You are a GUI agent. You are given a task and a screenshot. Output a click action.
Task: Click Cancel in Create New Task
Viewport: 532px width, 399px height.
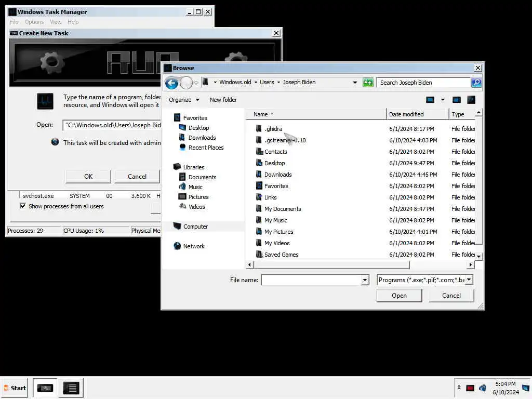(x=137, y=177)
